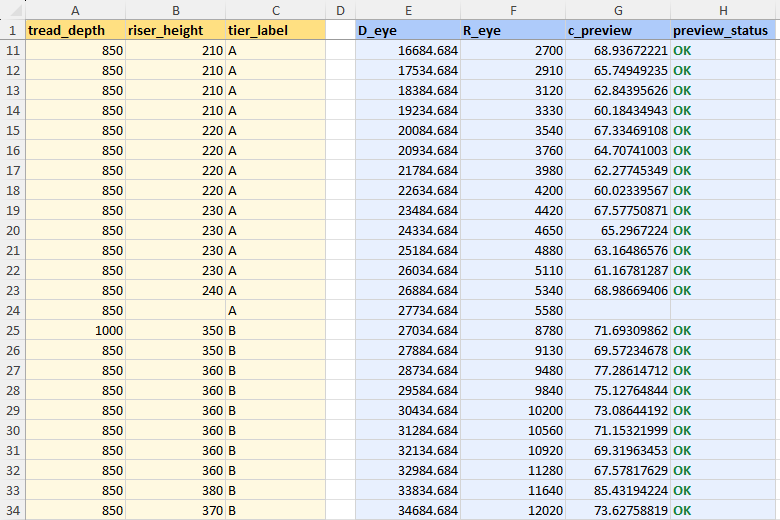Screen dimensions: 780x520
Task: Click tread_depth cell showing 1000
Action: tap(76, 330)
